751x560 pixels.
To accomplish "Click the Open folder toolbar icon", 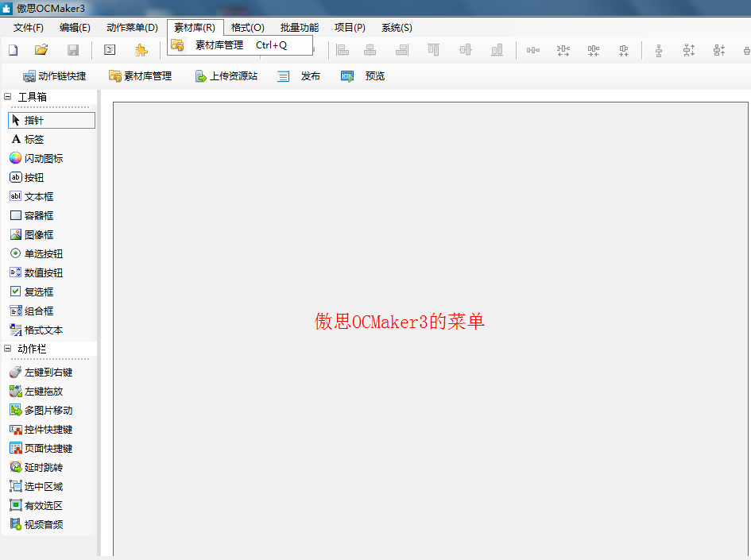I will click(x=41, y=50).
